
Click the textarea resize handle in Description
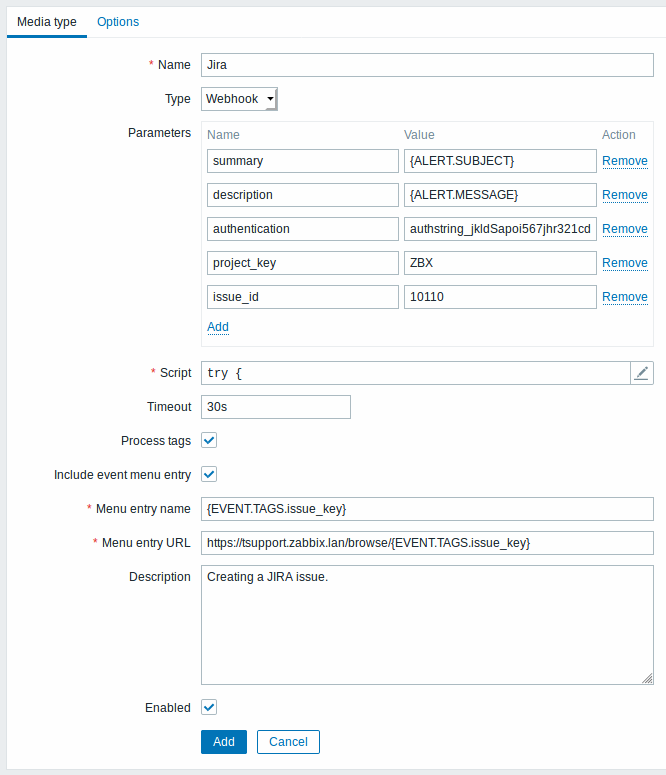pyautogui.click(x=647, y=679)
